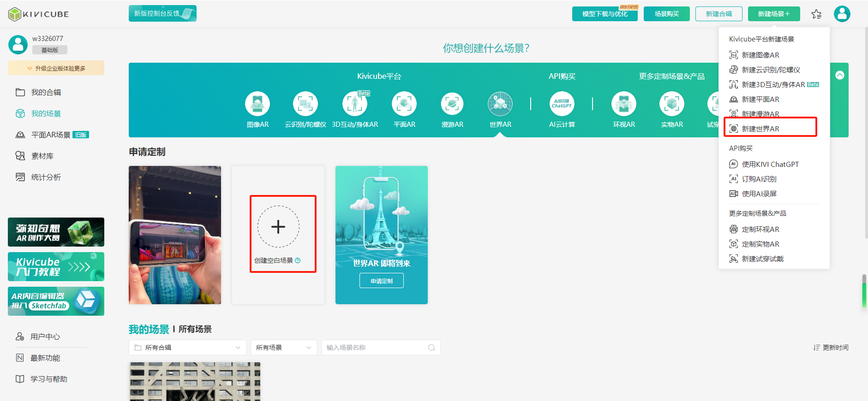
Task: Open the 所有场景 dropdown filter
Action: coord(283,348)
